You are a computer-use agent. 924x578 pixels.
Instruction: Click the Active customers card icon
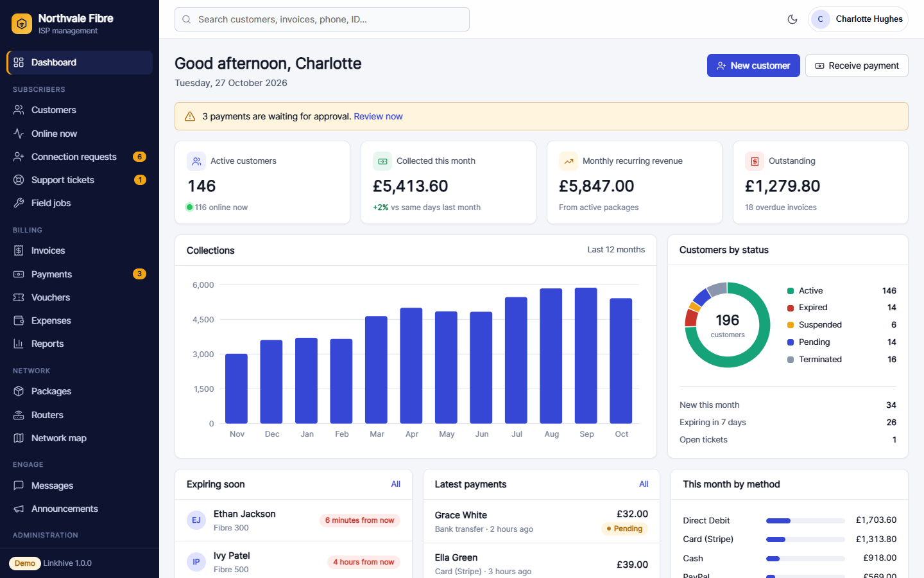tap(196, 161)
